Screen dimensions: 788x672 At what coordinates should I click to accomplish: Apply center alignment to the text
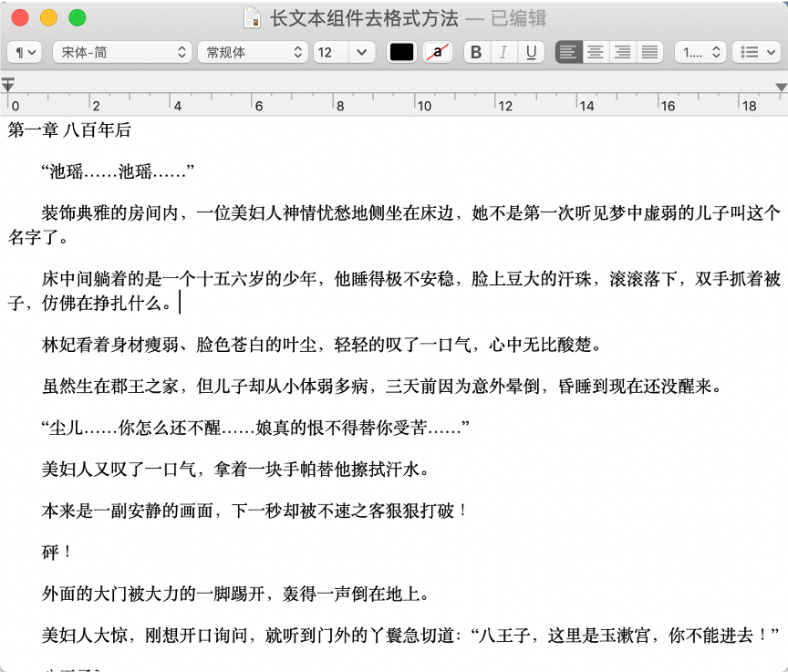tap(595, 52)
